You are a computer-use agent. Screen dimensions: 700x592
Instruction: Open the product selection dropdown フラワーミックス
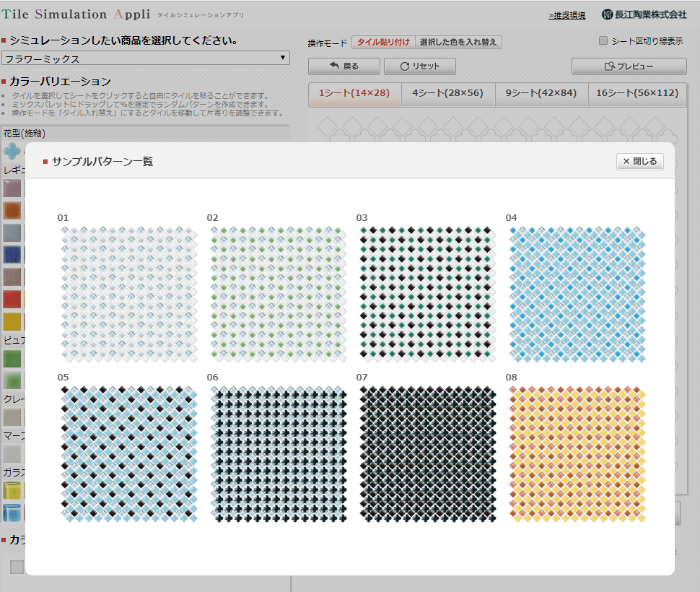click(146, 58)
